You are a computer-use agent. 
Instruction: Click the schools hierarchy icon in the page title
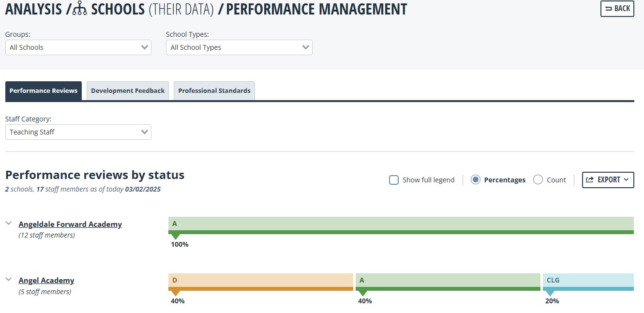80,10
